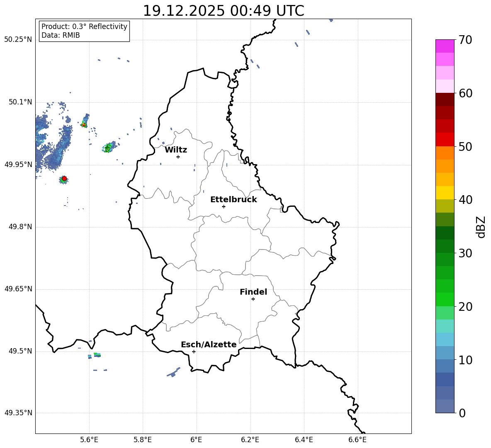Click the 5.6°E longitude tick label

pos(89,440)
